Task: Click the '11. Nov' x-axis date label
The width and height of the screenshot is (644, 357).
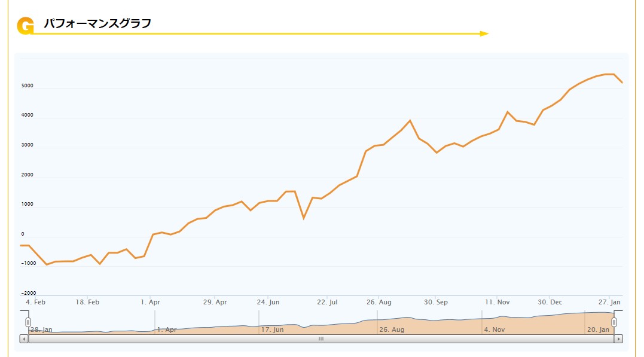Action: tap(498, 303)
